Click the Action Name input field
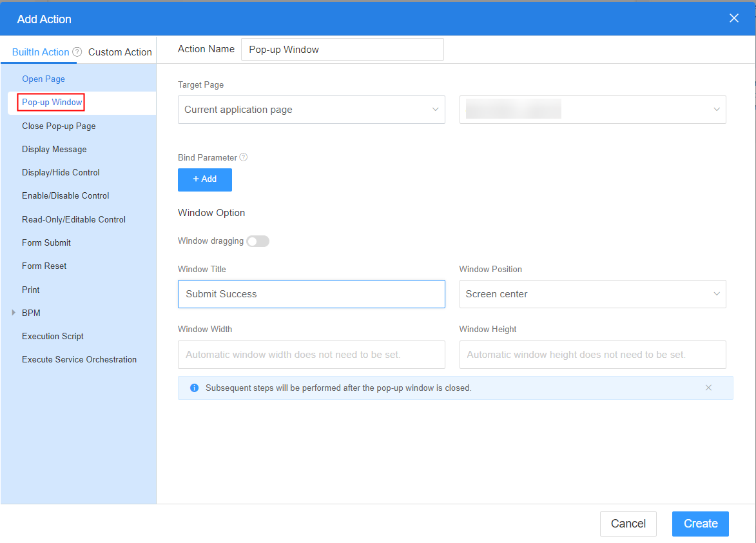 pos(342,50)
